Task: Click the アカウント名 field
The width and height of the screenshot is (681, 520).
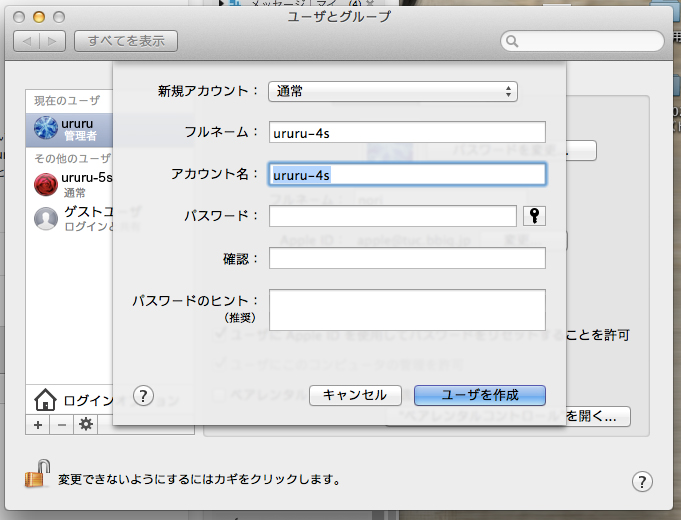Action: tap(407, 175)
